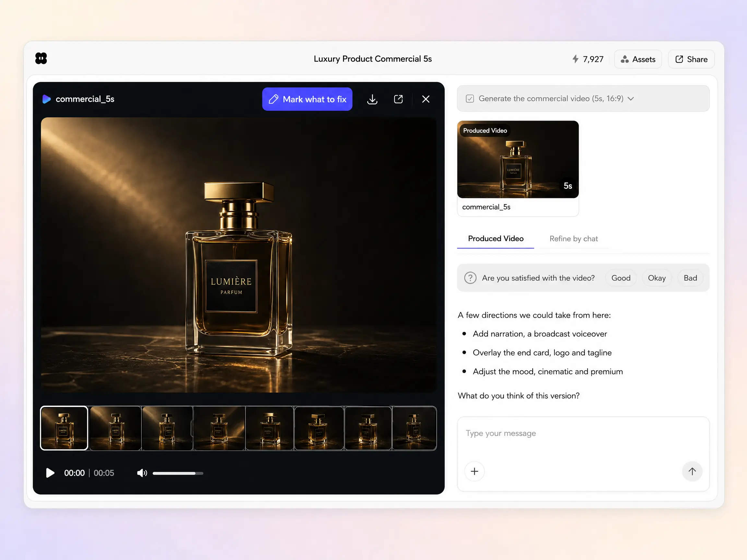Play the commercial video
The width and height of the screenshot is (747, 560).
pyautogui.click(x=50, y=472)
